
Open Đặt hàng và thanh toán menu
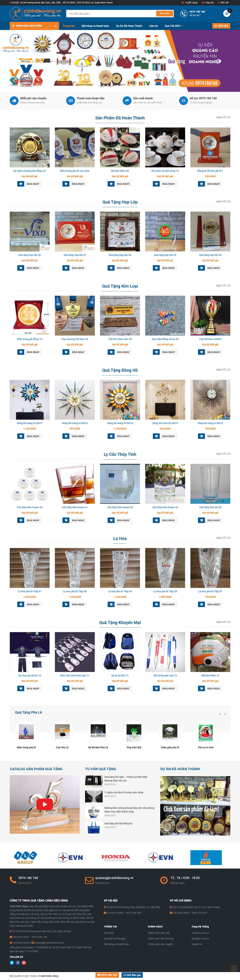(95, 26)
